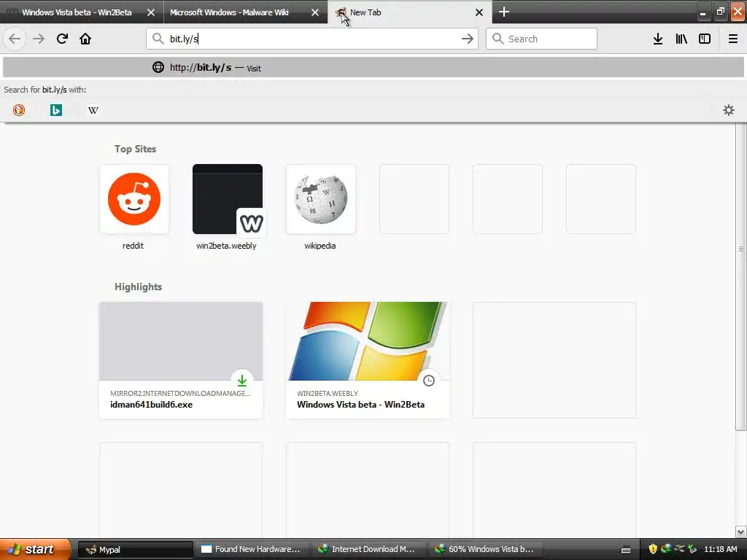Go back with the back arrow button

15,39
